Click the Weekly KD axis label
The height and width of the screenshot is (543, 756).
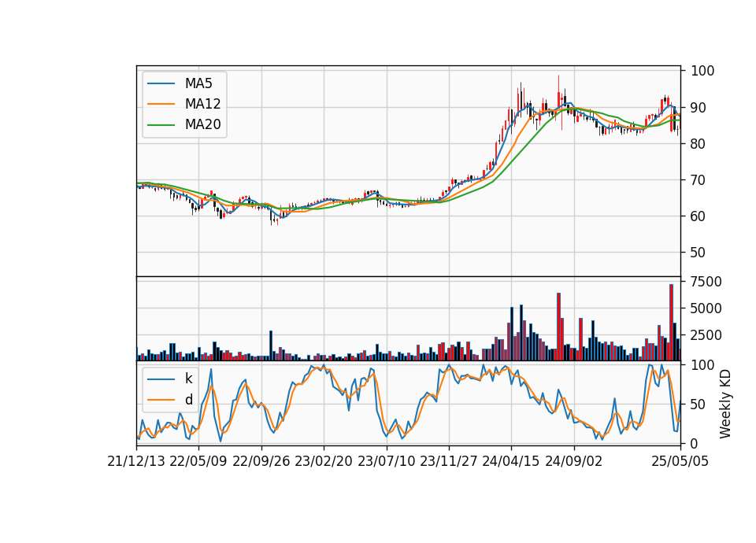(x=725, y=404)
